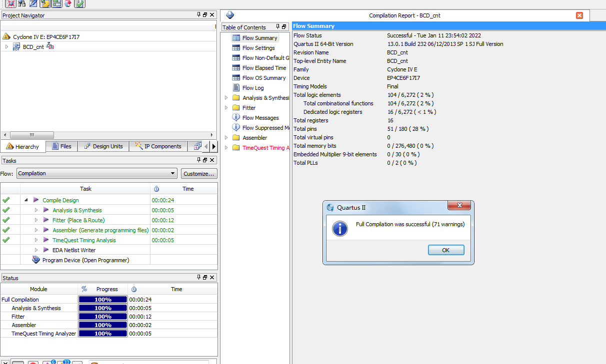Viewport: 606px width, 364px height.
Task: Click play icon beside Analysis & Synthesis task
Action: (46, 210)
